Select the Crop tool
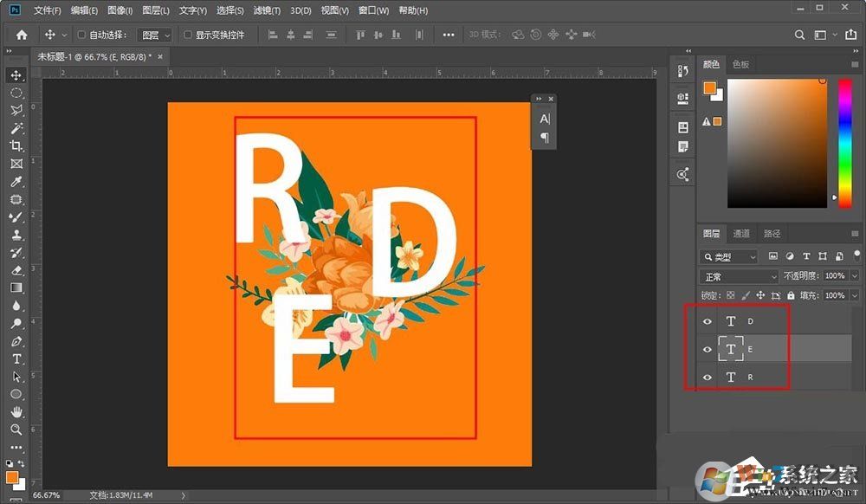 pos(16,146)
